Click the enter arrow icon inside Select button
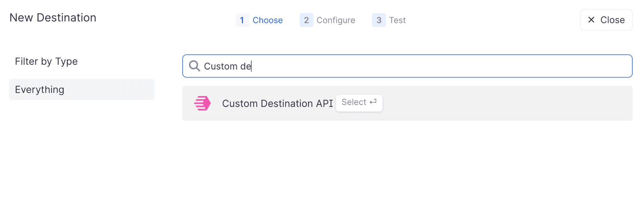This screenshot has width=644, height=211. 373,102
